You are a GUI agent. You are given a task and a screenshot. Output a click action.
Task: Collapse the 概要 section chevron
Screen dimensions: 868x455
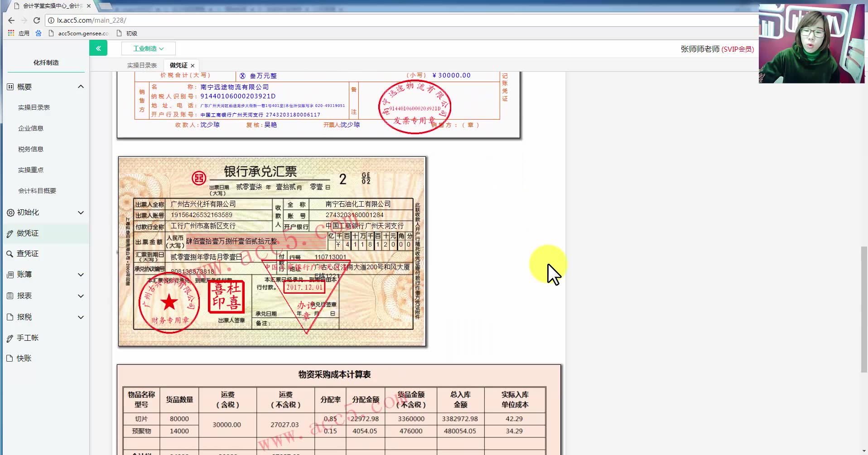(x=81, y=87)
